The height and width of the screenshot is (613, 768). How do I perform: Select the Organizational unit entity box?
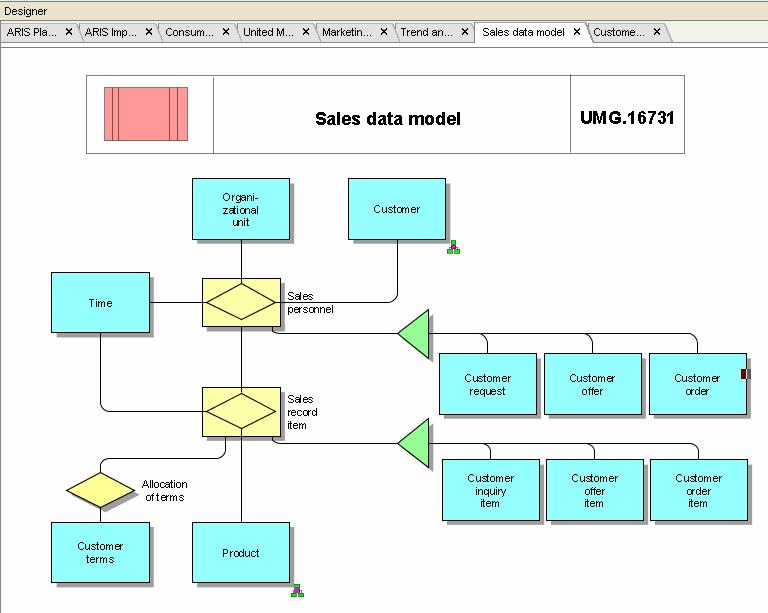(241, 209)
